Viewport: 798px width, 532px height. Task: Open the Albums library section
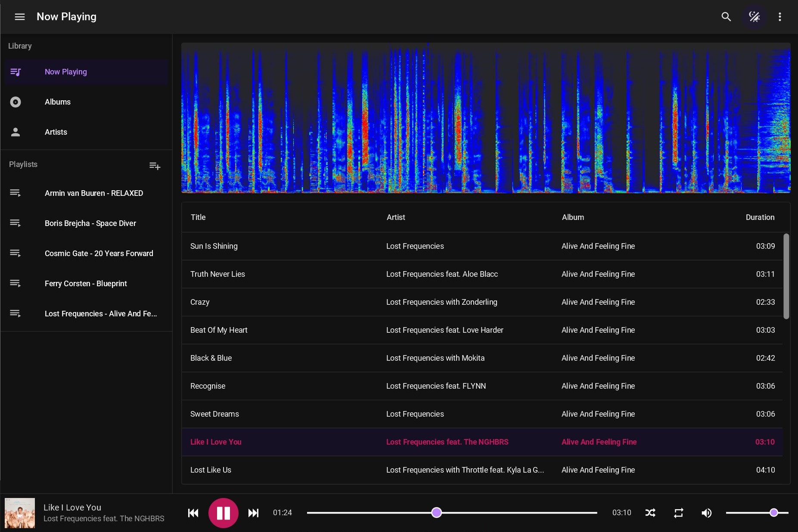[86, 102]
